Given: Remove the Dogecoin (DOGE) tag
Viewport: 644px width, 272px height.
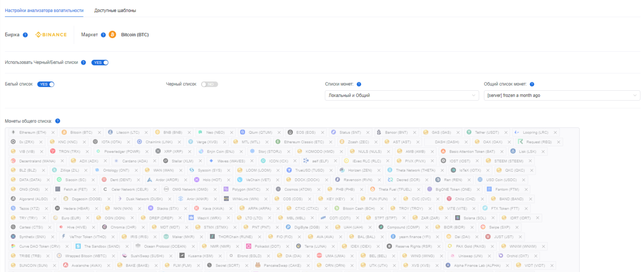Looking at the screenshot, I should (109, 199).
